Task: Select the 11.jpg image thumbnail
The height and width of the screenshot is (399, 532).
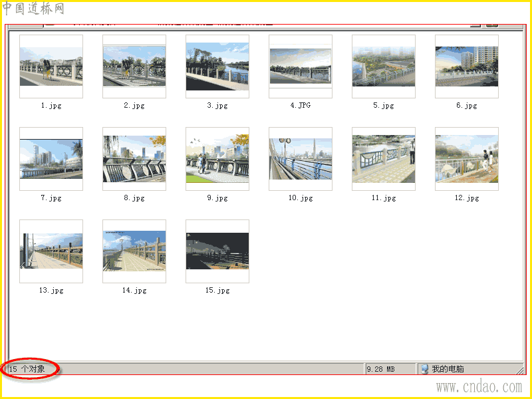Action: tap(384, 159)
